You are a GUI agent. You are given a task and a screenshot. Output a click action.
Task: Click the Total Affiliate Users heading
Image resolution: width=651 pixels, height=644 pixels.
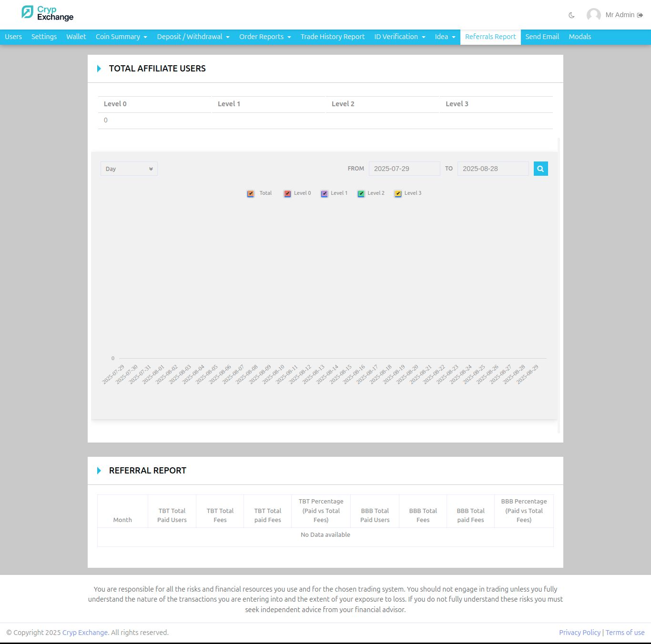(x=157, y=69)
